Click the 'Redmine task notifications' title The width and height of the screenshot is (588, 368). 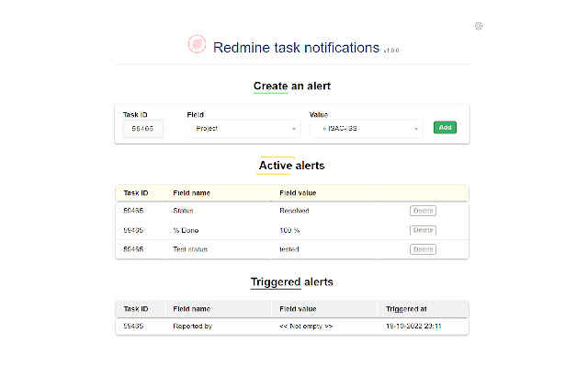click(x=296, y=48)
